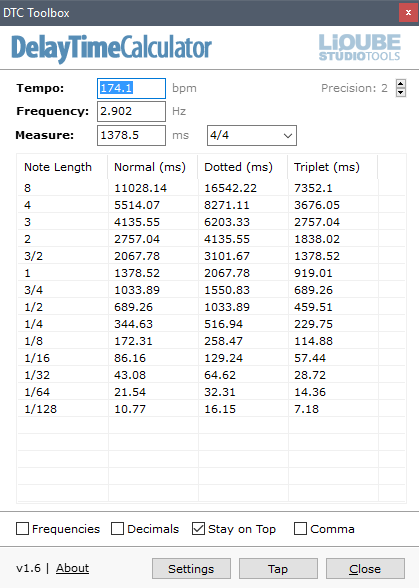Select the triplet value 57.44

[x=310, y=358]
